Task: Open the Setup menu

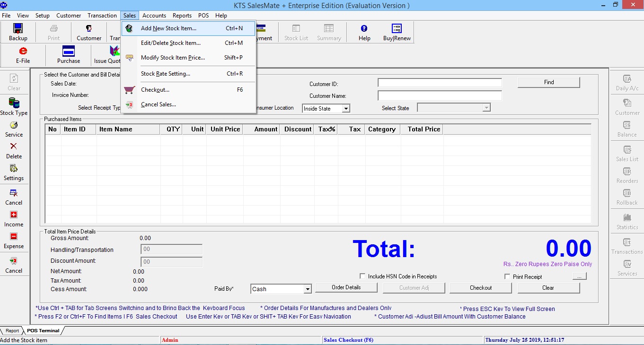Action: tap(42, 16)
